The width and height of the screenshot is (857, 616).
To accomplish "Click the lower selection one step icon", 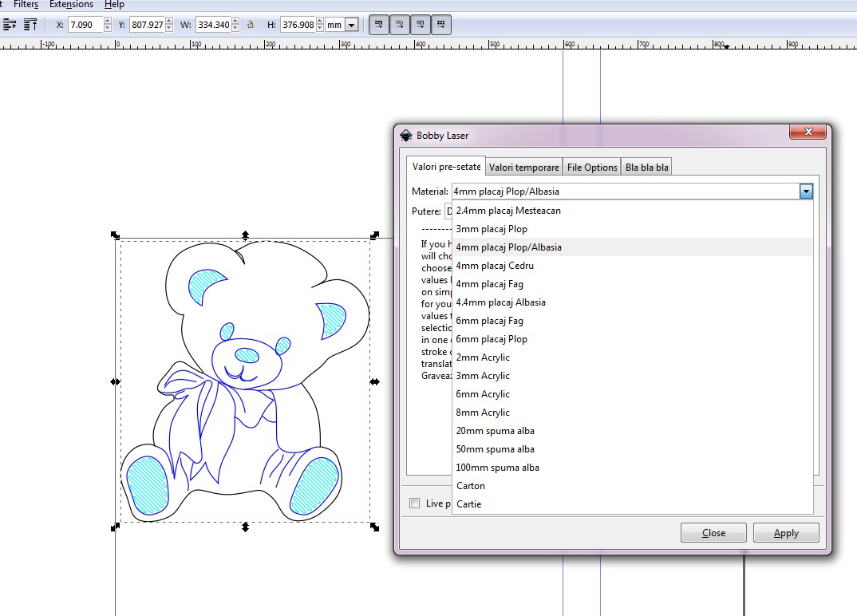I will pos(10,25).
